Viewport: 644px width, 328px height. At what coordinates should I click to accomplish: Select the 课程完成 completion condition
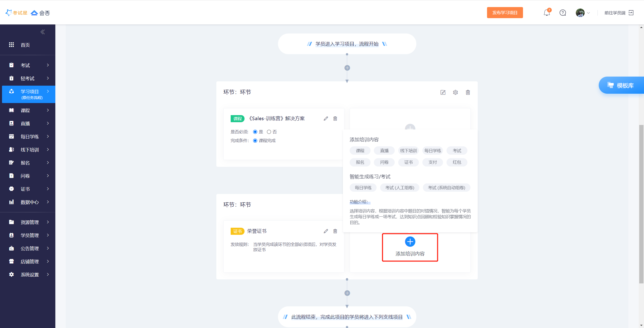pos(255,141)
